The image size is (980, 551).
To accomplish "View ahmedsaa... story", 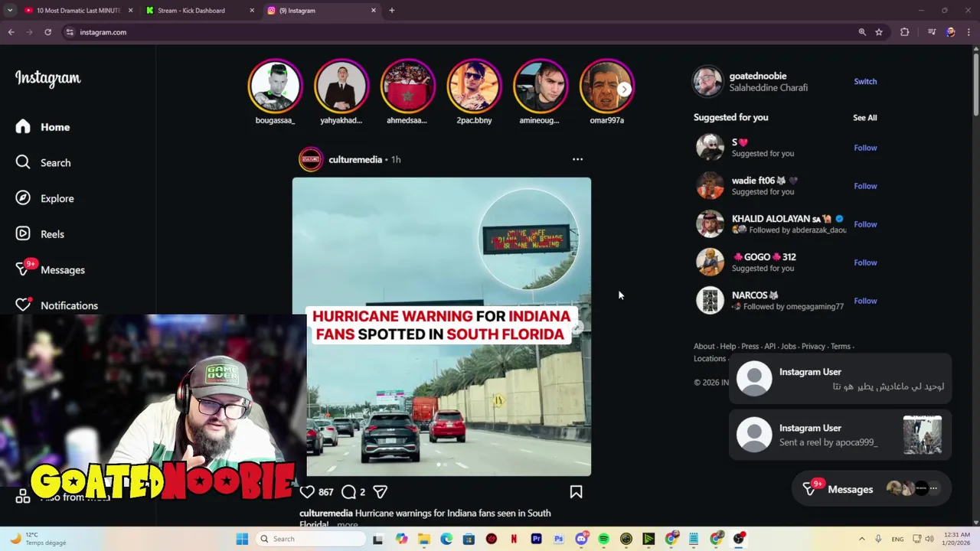I will [407, 86].
